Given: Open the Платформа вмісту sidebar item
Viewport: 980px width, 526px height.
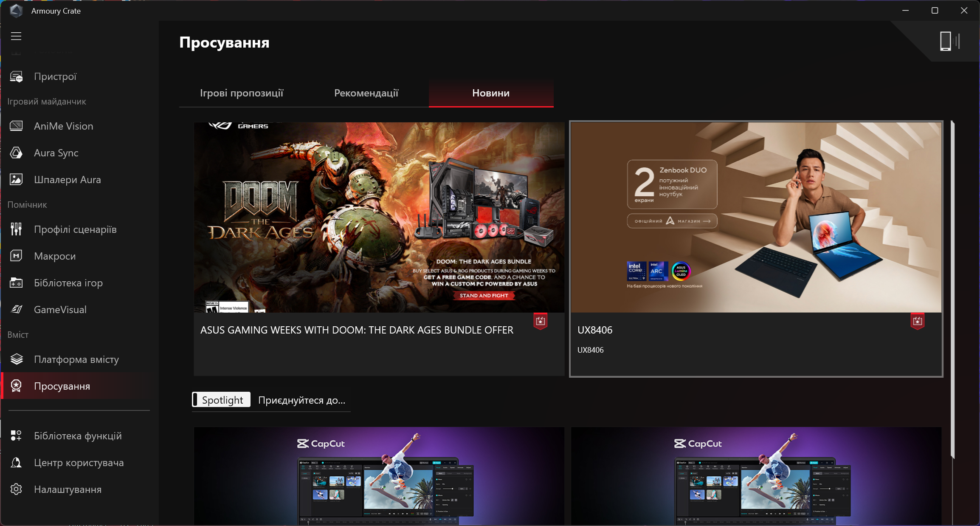Looking at the screenshot, I should (76, 359).
